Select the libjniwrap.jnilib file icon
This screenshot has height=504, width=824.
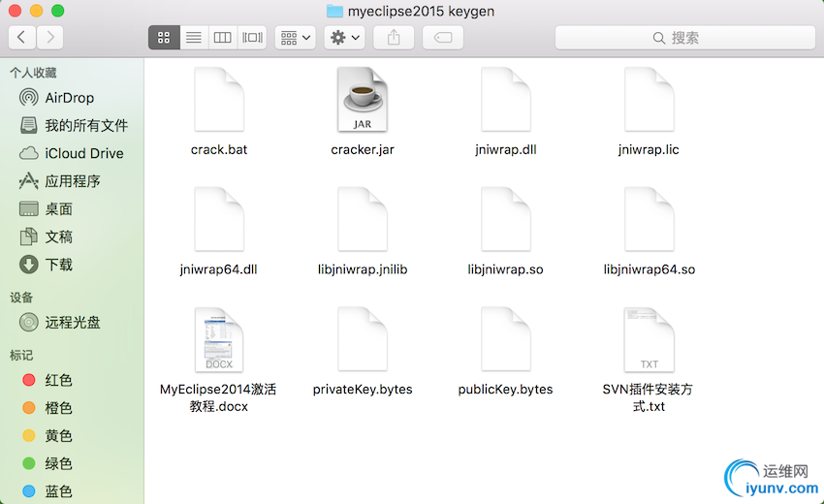[x=363, y=219]
